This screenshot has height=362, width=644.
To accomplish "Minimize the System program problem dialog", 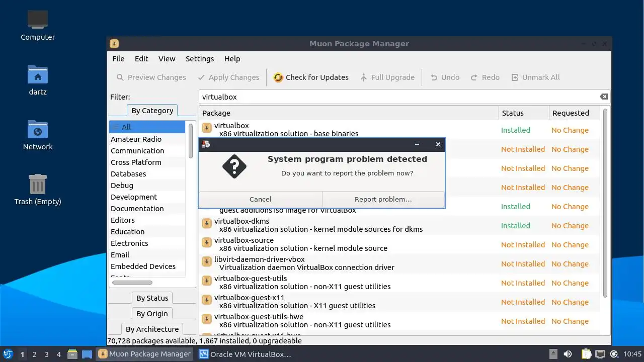I will pos(417,144).
